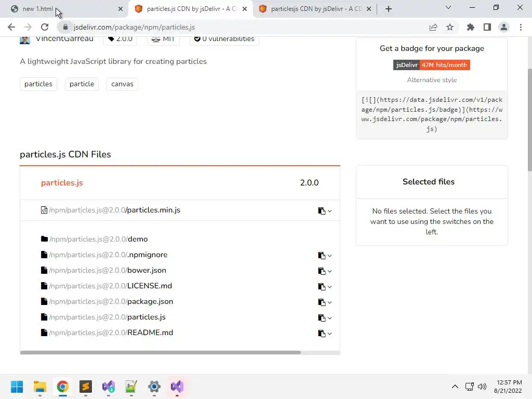
Task: Open the demo folder
Action: coord(98,239)
